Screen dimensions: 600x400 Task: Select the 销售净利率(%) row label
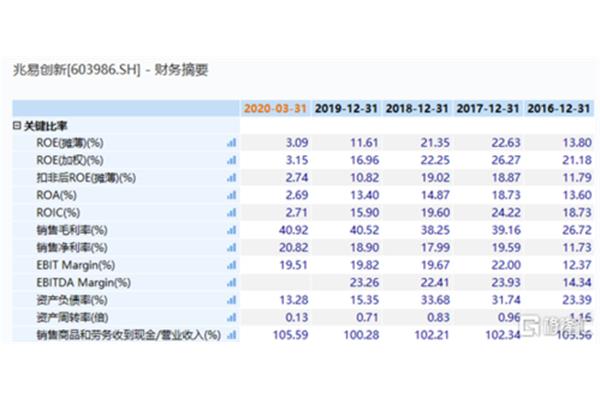click(72, 248)
